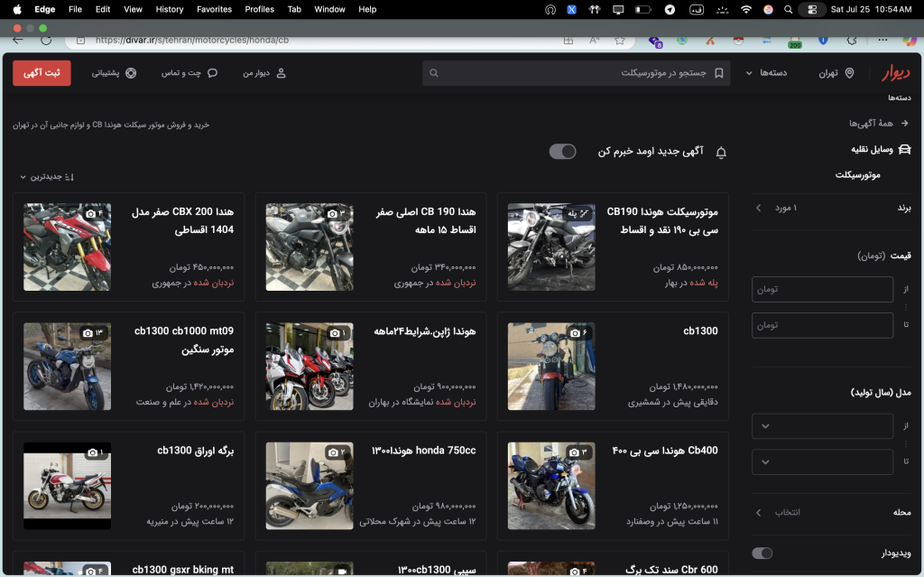Open the History menu
The image size is (924, 577).
tap(169, 9)
